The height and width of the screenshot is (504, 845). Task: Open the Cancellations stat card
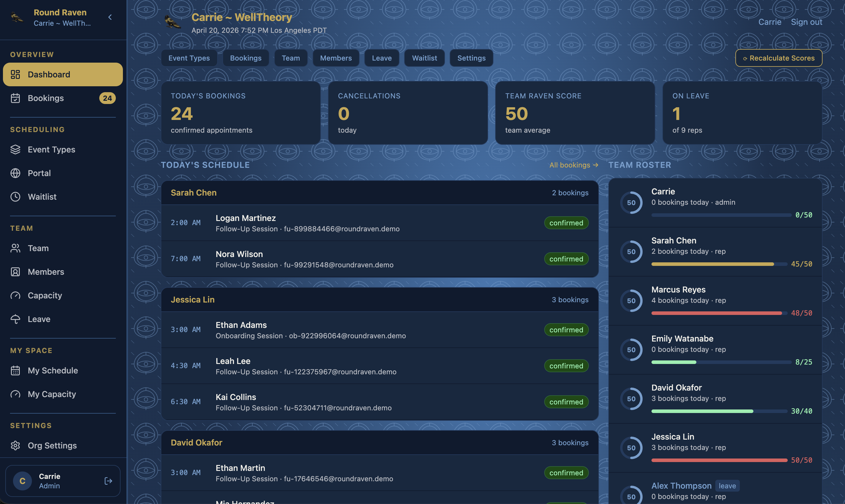point(408,113)
